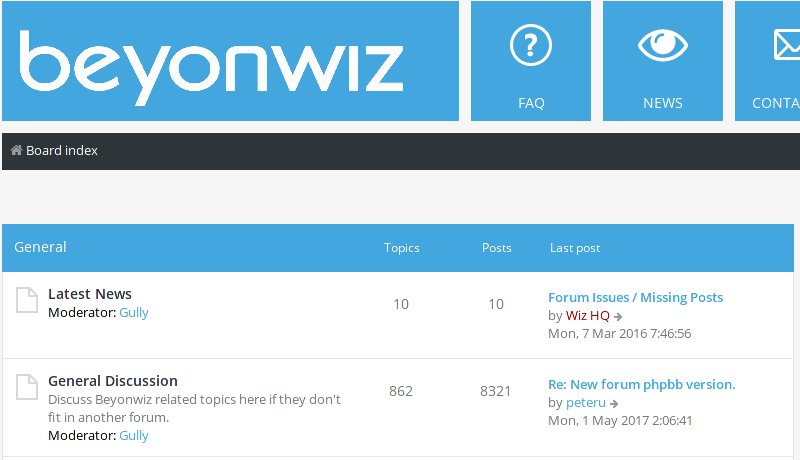Screen dimensions: 800x460
Task: Click the Contact envelope icon
Action: (x=786, y=46)
